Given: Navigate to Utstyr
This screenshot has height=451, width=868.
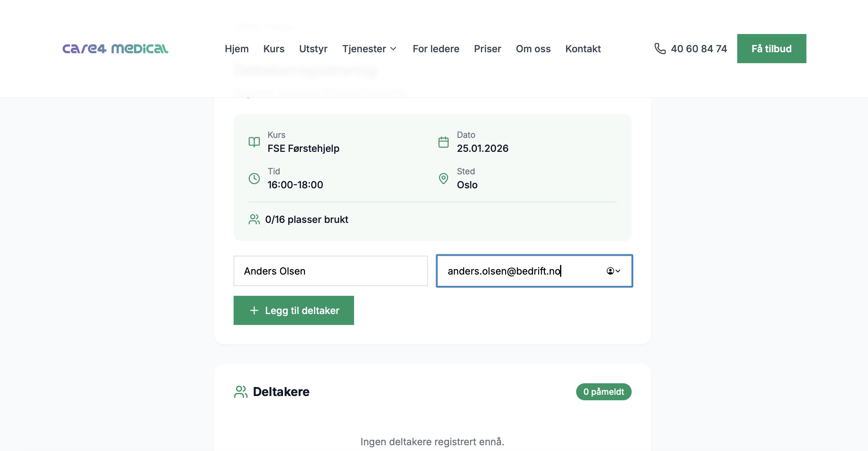Looking at the screenshot, I should [313, 49].
